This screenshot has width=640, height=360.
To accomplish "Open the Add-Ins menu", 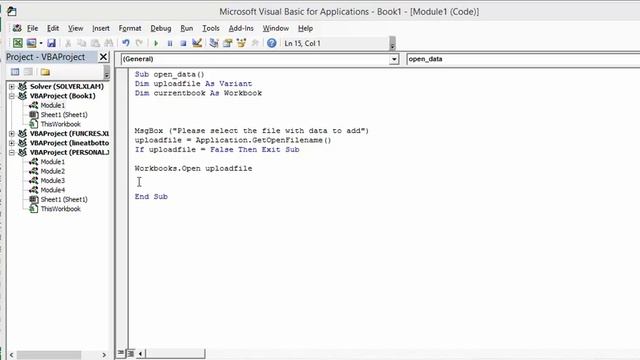I will (x=241, y=28).
